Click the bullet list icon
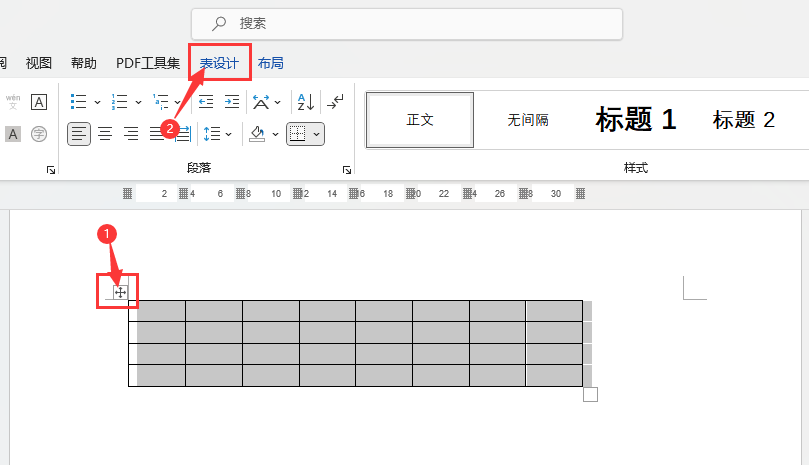 [x=78, y=102]
